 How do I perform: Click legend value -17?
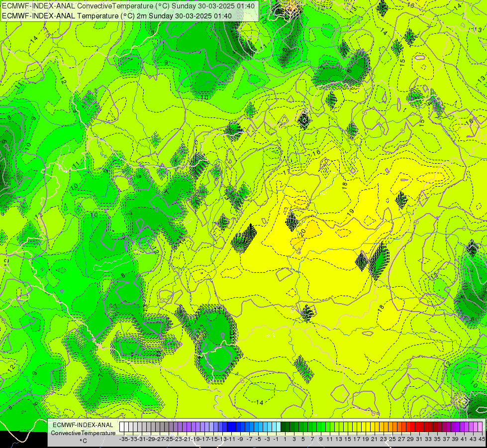pyautogui.click(x=205, y=439)
